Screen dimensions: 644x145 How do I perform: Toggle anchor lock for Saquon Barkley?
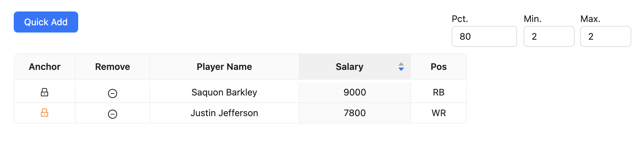[x=45, y=92]
